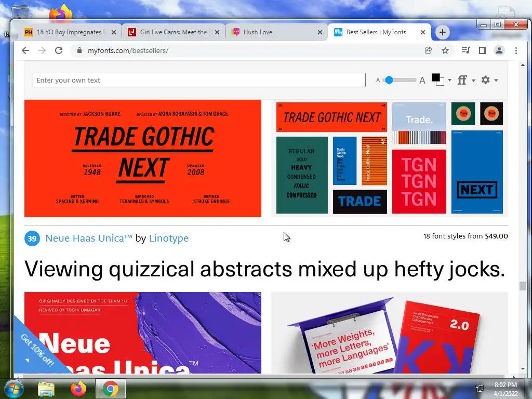Image resolution: width=532 pixels, height=399 pixels.
Task: Click the network icon in system tray
Action: pos(480,388)
